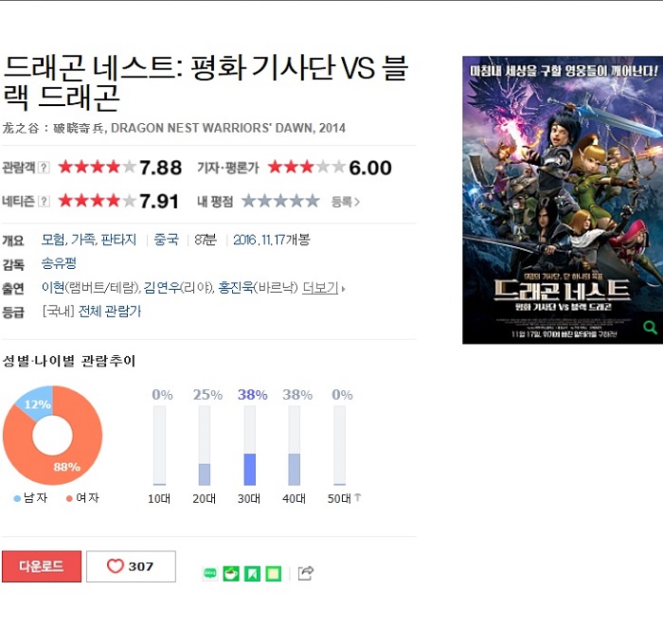Click the magnifier icon on the poster
The height and width of the screenshot is (644, 663).
click(650, 327)
